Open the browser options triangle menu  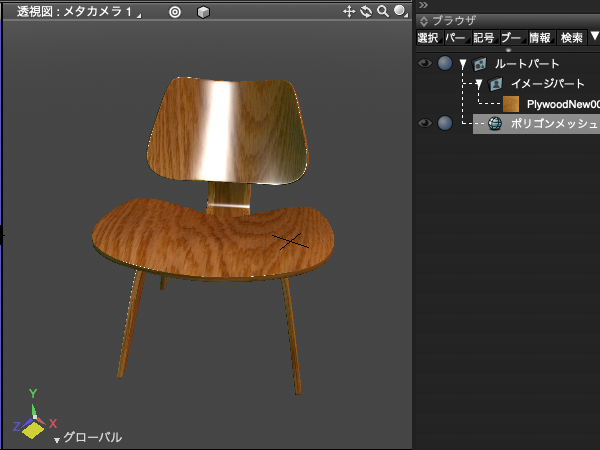[594, 36]
